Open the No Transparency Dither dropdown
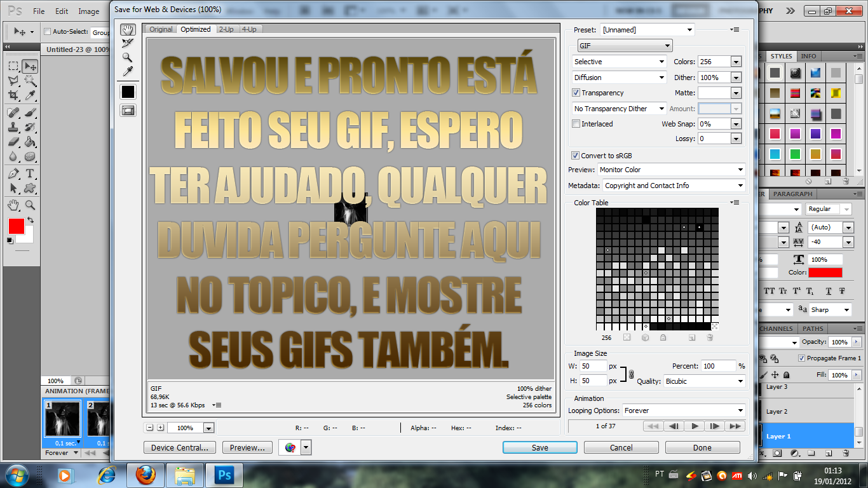 [619, 109]
